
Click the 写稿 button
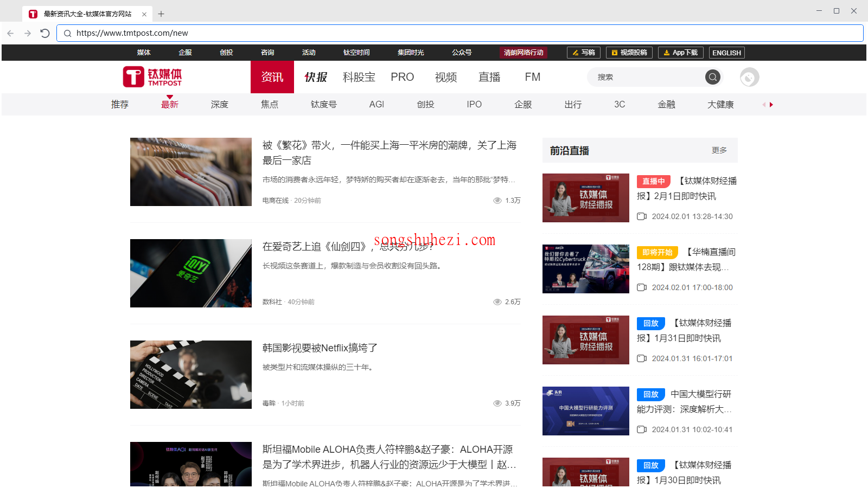click(584, 53)
